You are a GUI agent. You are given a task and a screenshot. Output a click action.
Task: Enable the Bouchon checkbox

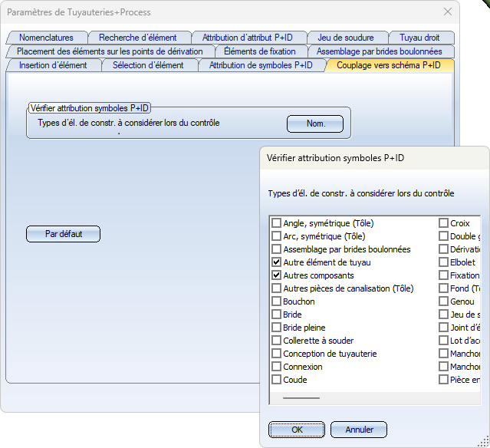tap(276, 301)
